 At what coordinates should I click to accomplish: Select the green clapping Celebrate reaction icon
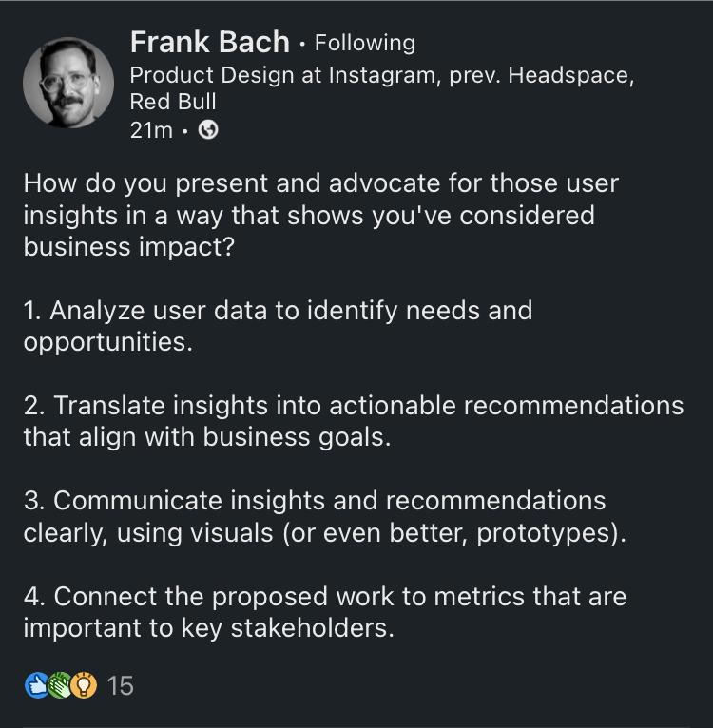pyautogui.click(x=60, y=685)
